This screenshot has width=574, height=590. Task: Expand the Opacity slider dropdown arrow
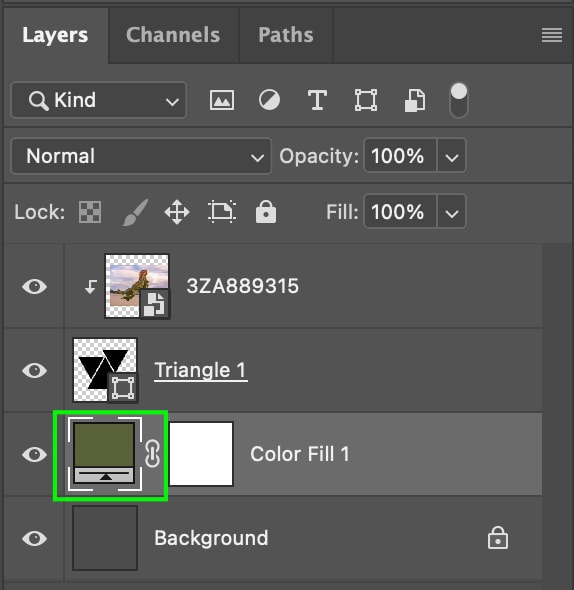(x=452, y=156)
